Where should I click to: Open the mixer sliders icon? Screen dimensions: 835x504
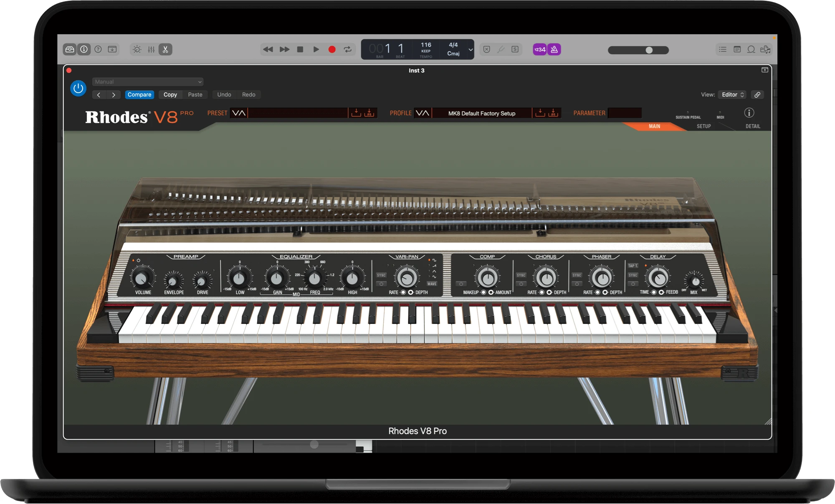click(x=151, y=49)
